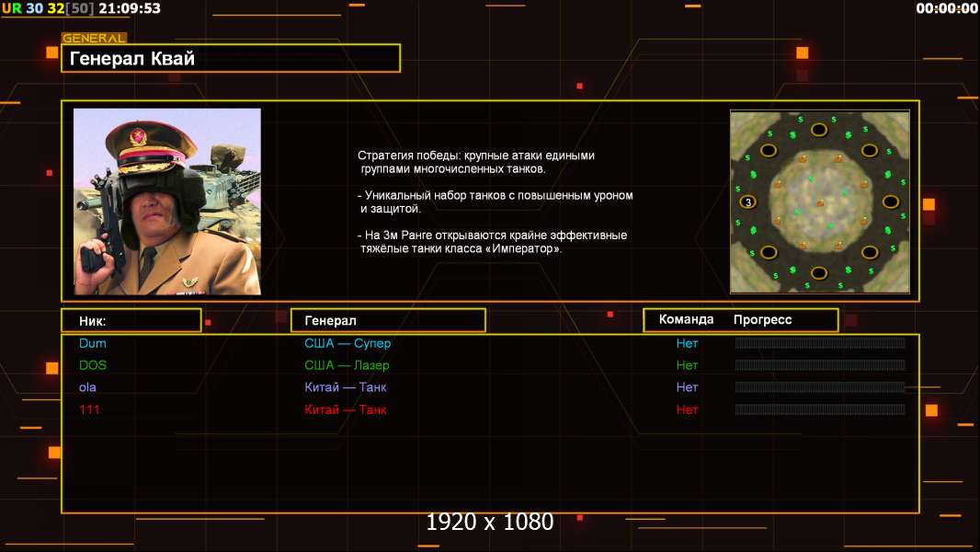
Task: Click the loading progress bar for player ola
Action: [x=819, y=387]
